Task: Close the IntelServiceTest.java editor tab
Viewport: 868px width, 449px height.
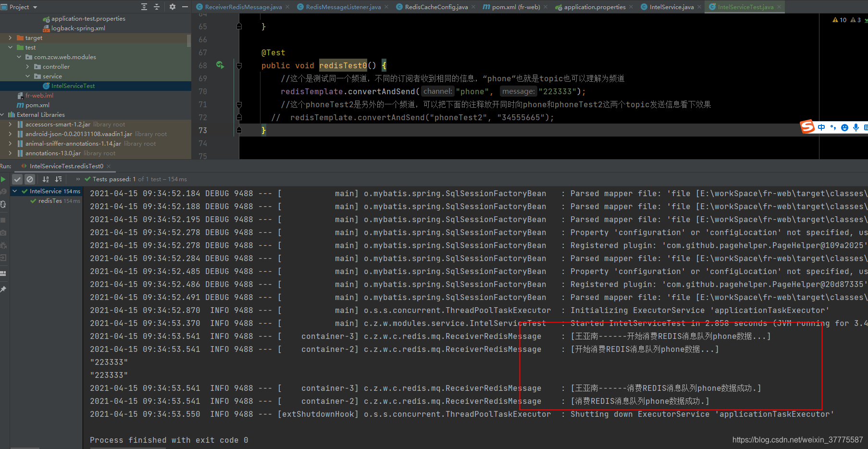Action: (x=779, y=7)
